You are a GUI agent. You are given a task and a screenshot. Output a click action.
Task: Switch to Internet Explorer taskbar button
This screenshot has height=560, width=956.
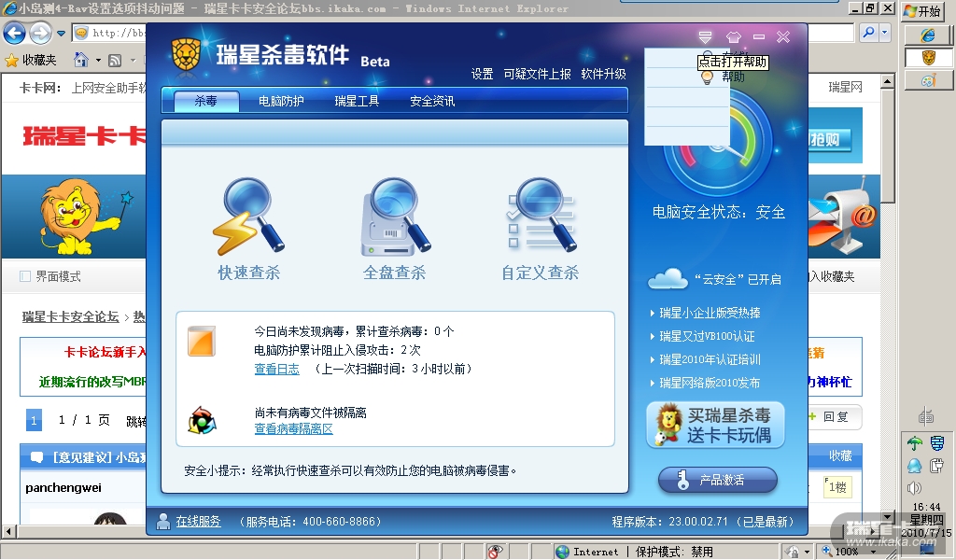(928, 35)
